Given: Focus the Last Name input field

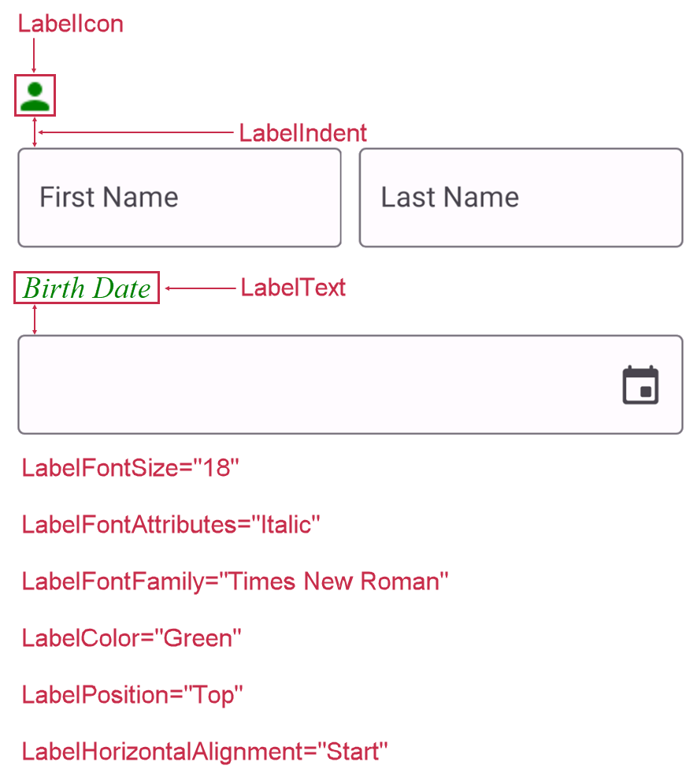Looking at the screenshot, I should [521, 198].
